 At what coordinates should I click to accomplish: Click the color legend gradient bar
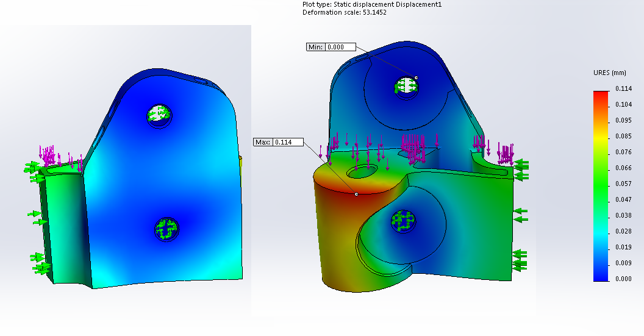point(601,186)
